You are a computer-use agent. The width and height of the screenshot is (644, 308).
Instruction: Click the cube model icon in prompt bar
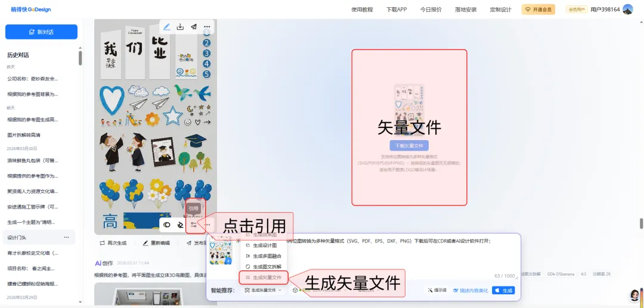(x=295, y=290)
